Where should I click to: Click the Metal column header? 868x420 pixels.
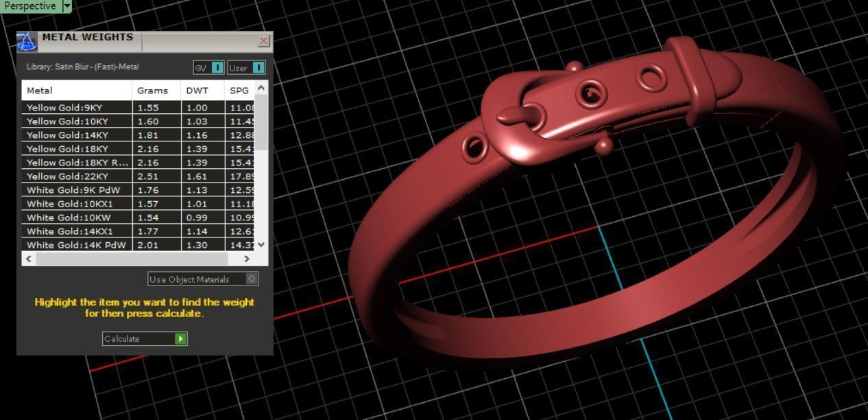pos(77,91)
